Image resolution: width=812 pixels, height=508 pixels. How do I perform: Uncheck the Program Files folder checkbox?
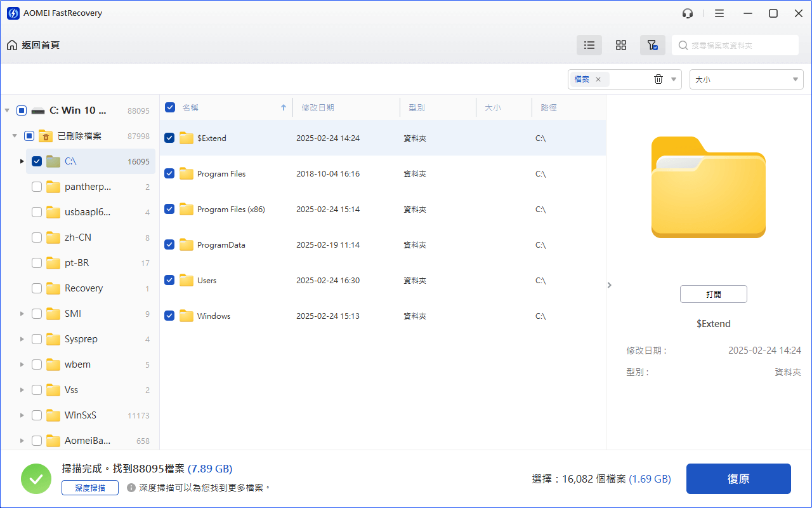pyautogui.click(x=169, y=173)
